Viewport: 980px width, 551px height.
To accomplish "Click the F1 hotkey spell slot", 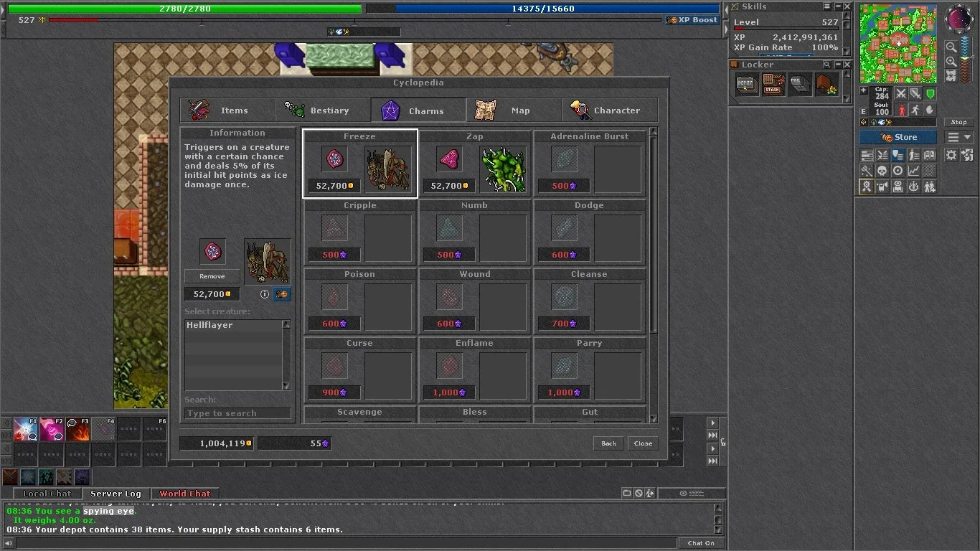I will pos(26,429).
